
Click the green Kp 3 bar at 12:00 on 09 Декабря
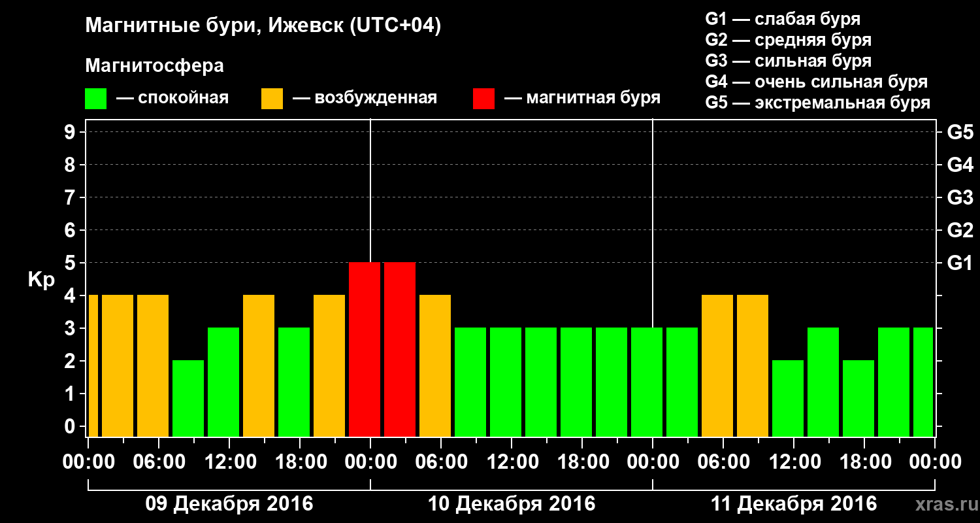click(223, 382)
